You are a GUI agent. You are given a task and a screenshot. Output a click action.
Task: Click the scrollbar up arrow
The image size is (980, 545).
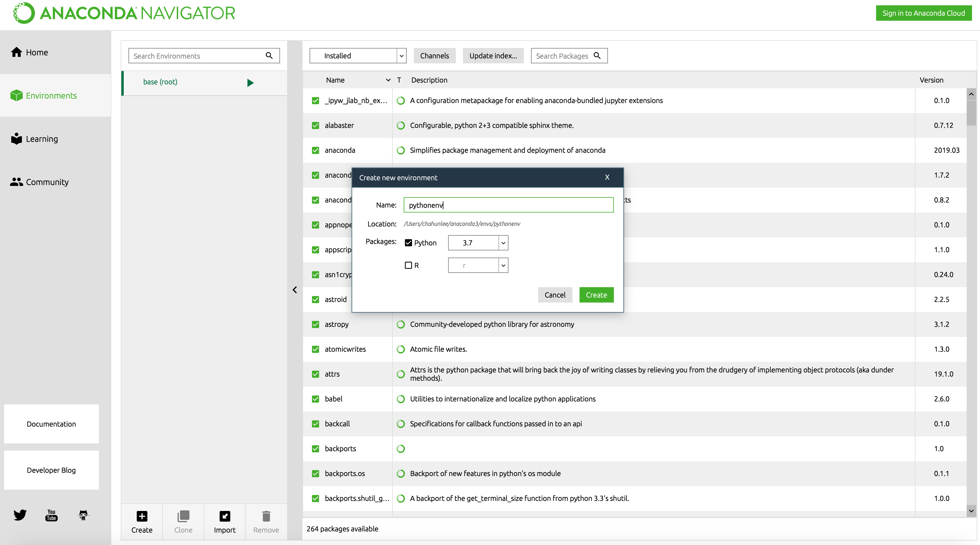point(971,94)
